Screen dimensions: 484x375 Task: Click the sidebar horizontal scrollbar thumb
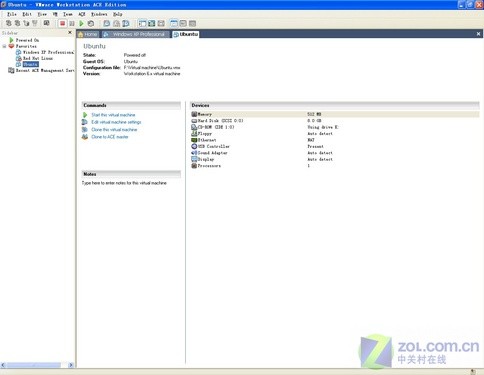pyautogui.click(x=34, y=365)
